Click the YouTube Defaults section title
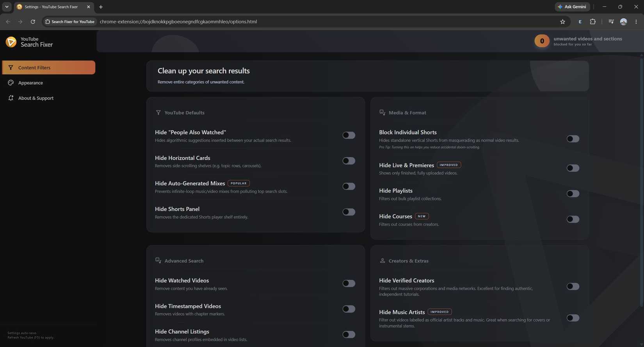644x347 pixels. tap(184, 113)
